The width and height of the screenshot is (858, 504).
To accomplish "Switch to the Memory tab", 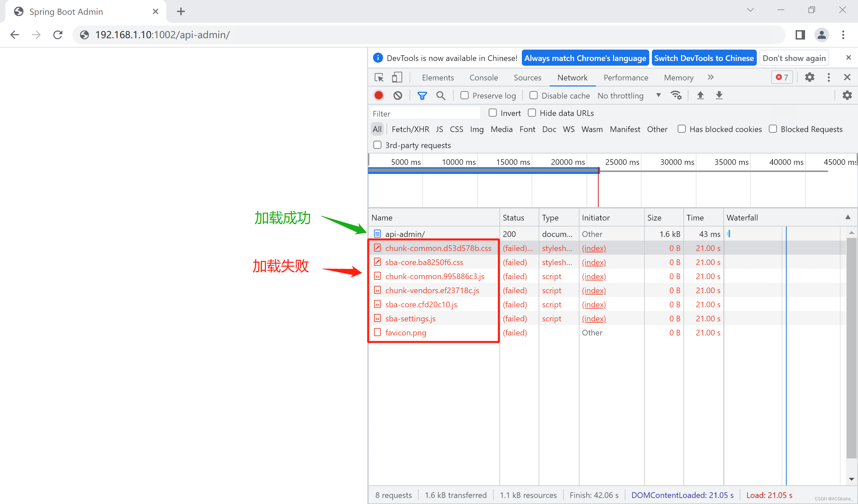I will click(679, 78).
